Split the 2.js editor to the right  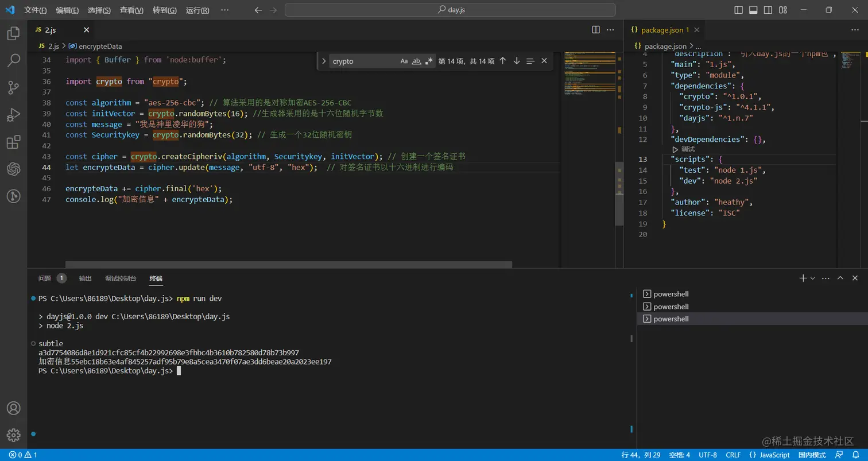click(596, 30)
